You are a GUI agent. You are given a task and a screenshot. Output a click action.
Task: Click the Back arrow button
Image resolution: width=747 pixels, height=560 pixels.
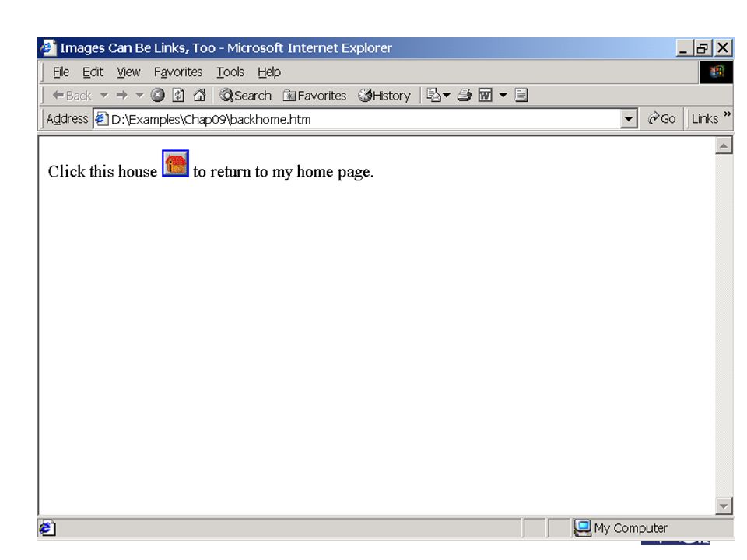(72, 96)
